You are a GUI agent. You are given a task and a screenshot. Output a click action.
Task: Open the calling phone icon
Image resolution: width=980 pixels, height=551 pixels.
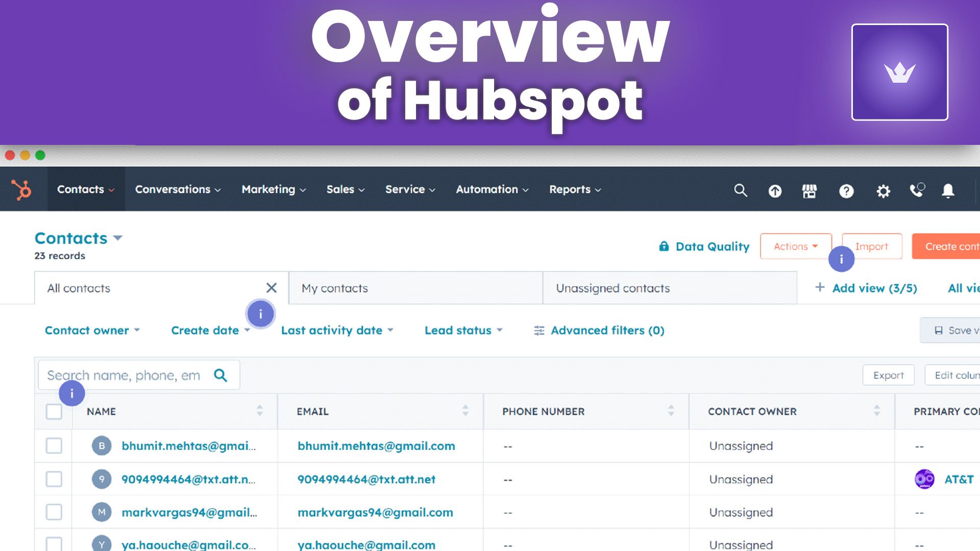917,190
